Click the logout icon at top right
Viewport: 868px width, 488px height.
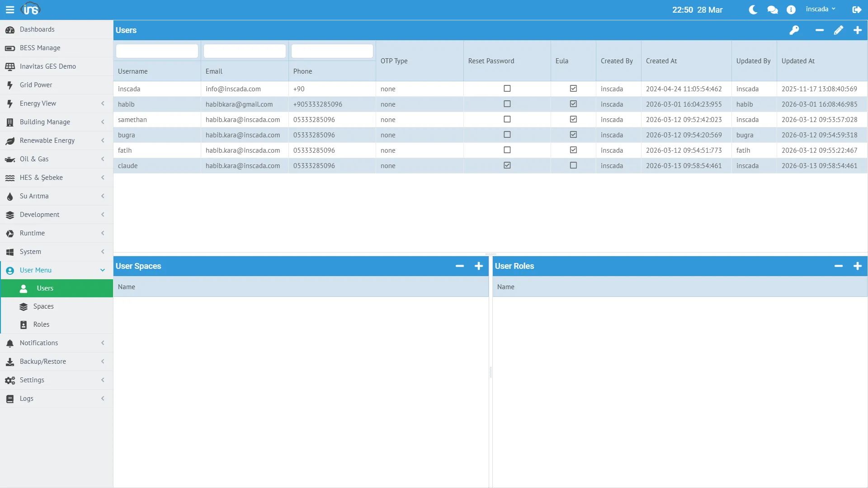(857, 9)
